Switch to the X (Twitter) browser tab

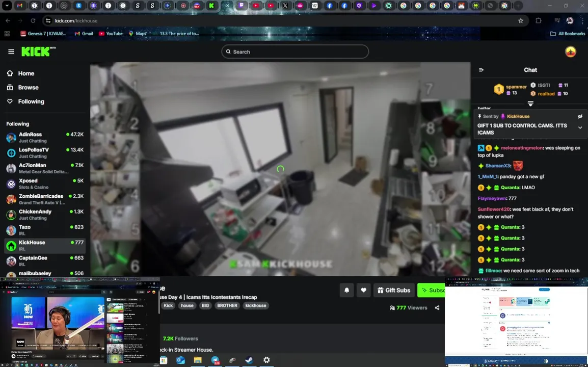coord(285,6)
